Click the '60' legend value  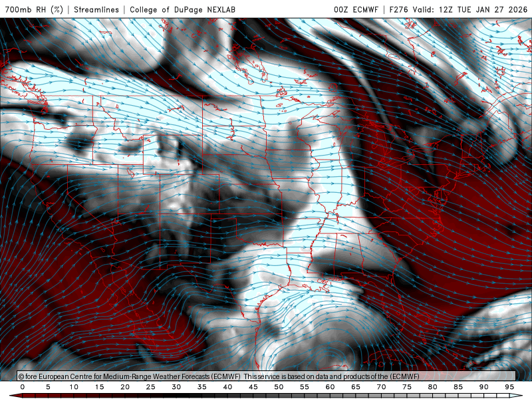point(330,387)
